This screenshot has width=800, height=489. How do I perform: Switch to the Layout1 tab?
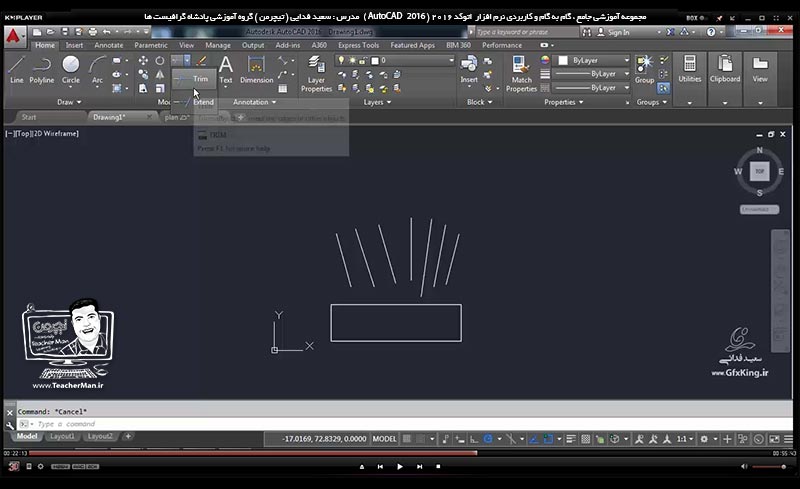(x=62, y=436)
